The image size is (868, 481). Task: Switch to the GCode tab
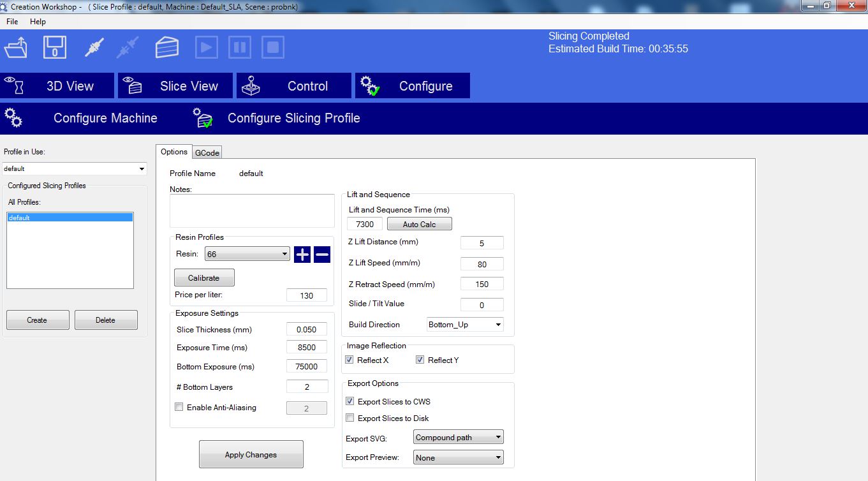coord(207,152)
